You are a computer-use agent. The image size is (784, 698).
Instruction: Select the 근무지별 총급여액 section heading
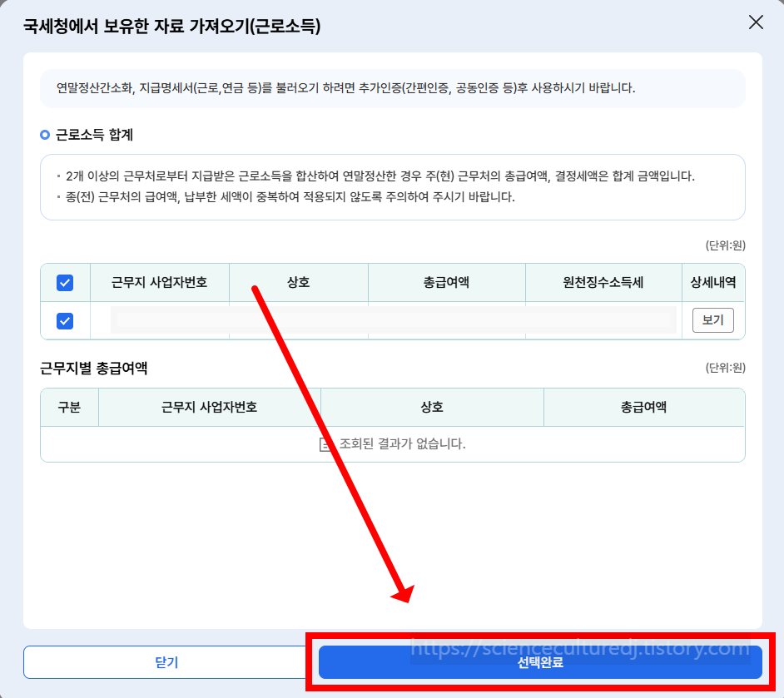click(x=93, y=369)
